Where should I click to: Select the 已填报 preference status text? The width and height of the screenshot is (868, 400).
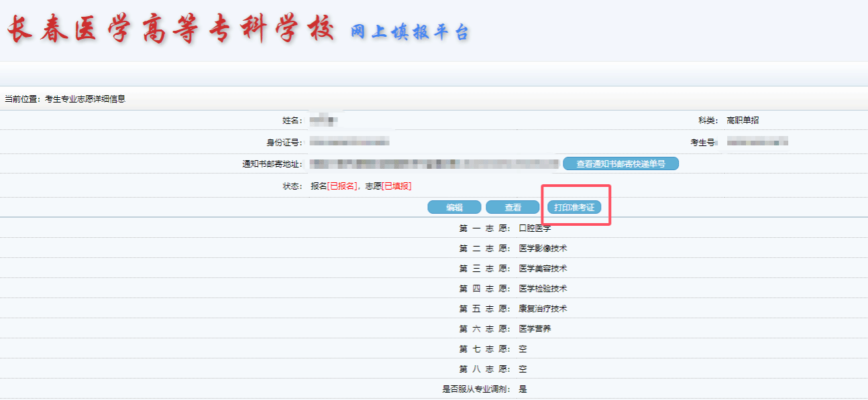tap(396, 186)
